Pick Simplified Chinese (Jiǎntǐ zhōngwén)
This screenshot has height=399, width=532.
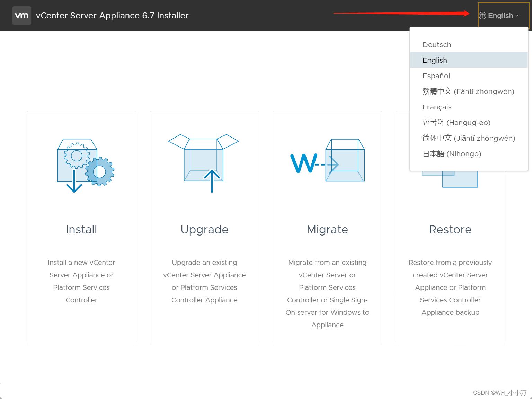coord(469,138)
